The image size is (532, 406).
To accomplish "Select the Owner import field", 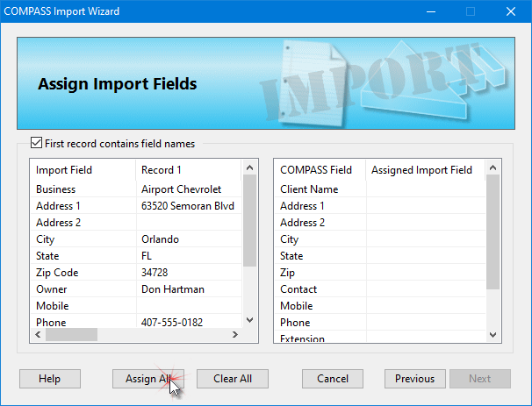I will [x=52, y=289].
